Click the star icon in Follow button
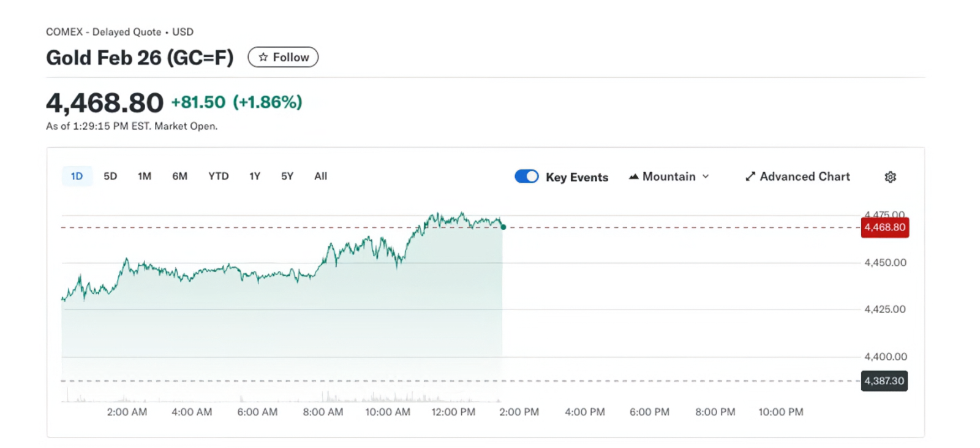The width and height of the screenshot is (980, 448). pyautogui.click(x=263, y=57)
